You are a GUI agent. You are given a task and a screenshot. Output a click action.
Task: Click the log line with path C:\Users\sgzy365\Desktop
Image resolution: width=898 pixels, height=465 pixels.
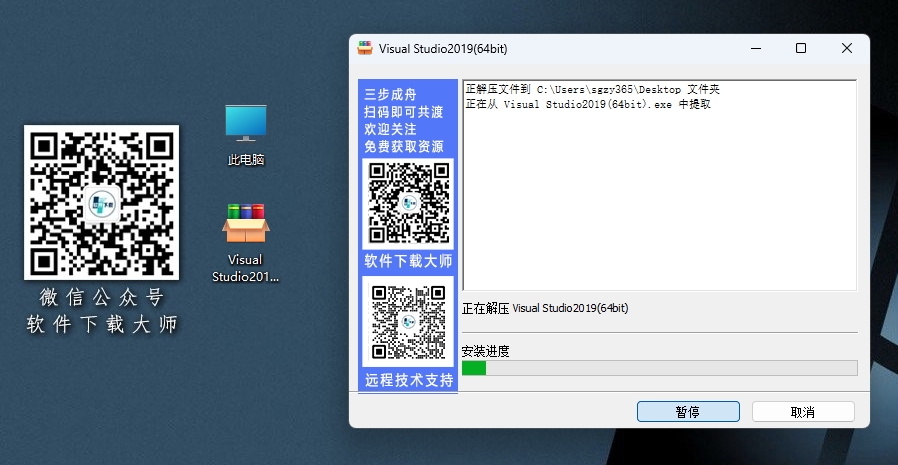pos(592,89)
